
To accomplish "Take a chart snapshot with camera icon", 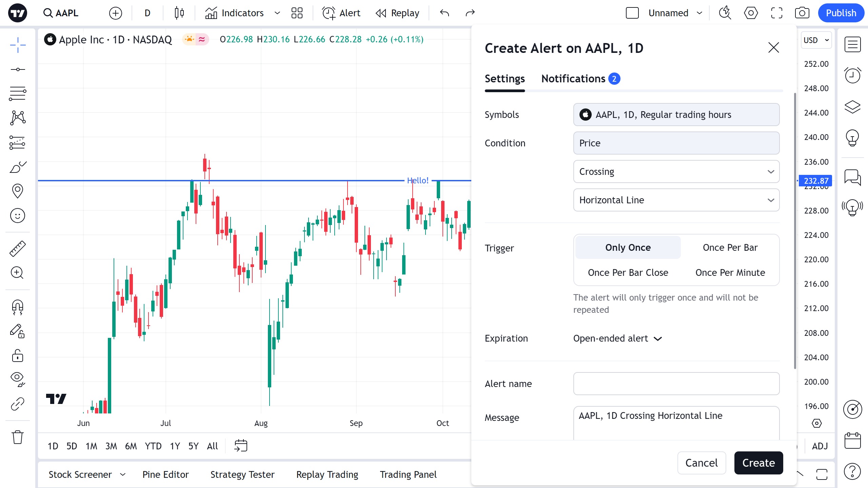I will click(802, 13).
